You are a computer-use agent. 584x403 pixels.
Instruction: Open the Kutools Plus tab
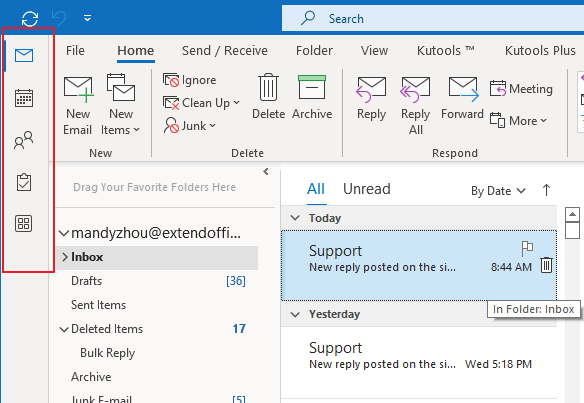pos(540,50)
